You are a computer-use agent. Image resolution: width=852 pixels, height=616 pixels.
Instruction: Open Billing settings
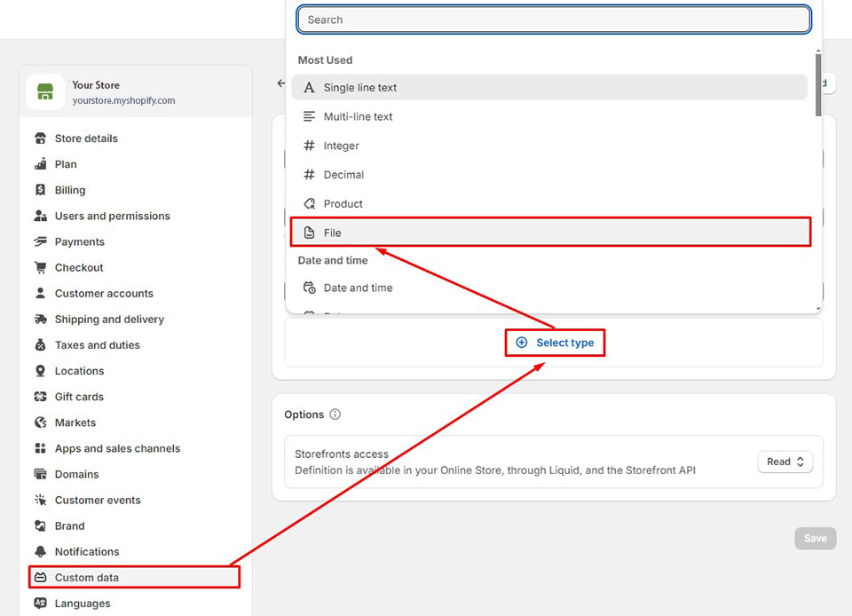pos(70,190)
